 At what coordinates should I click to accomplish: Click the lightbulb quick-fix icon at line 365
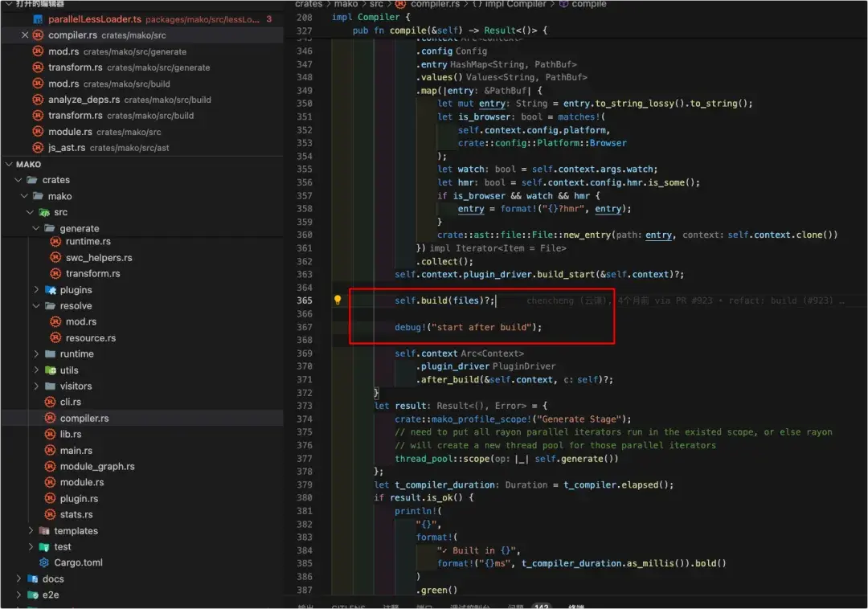pyautogui.click(x=338, y=300)
